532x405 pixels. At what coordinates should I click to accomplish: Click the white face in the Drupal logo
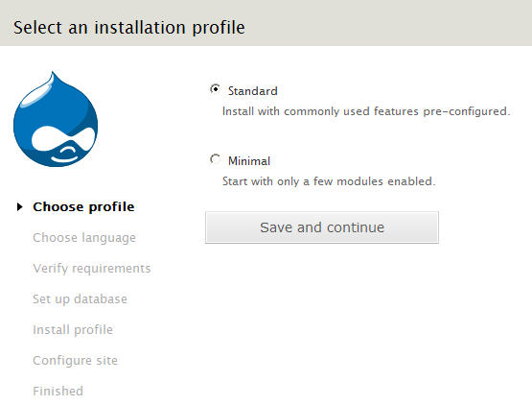coord(62,139)
